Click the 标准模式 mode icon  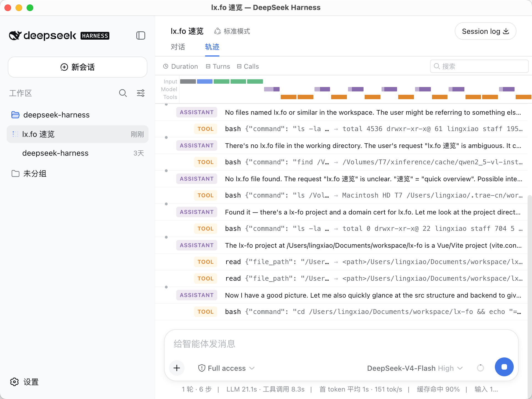pos(218,31)
